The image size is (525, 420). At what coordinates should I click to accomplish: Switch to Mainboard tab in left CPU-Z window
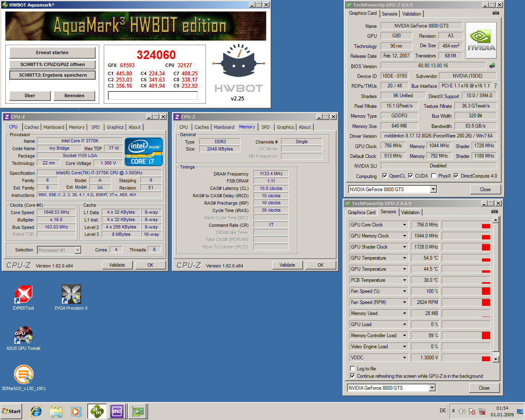[x=54, y=127]
